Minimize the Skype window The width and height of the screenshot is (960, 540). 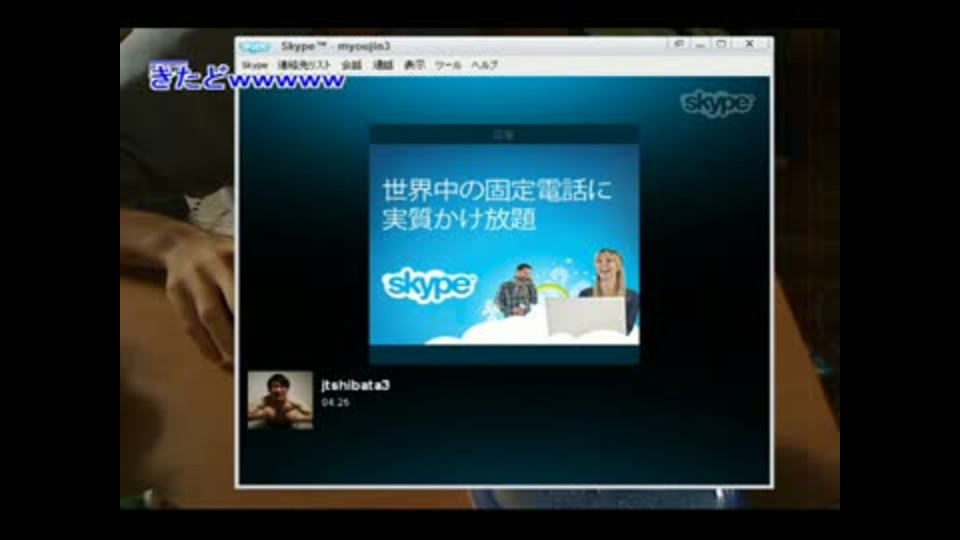[700, 44]
